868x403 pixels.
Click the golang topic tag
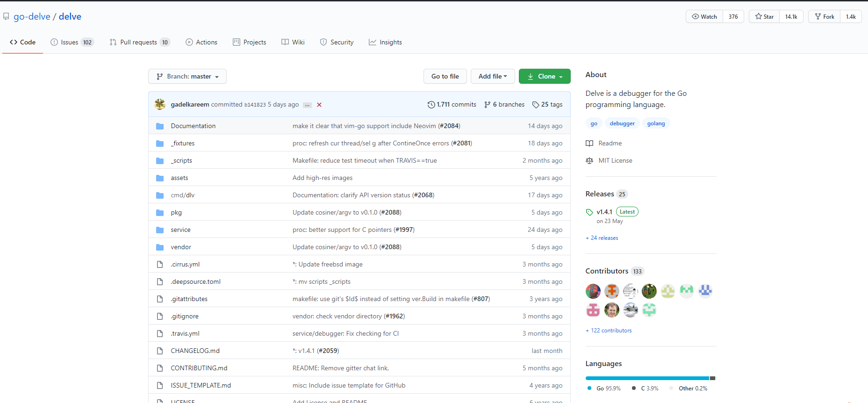click(656, 123)
